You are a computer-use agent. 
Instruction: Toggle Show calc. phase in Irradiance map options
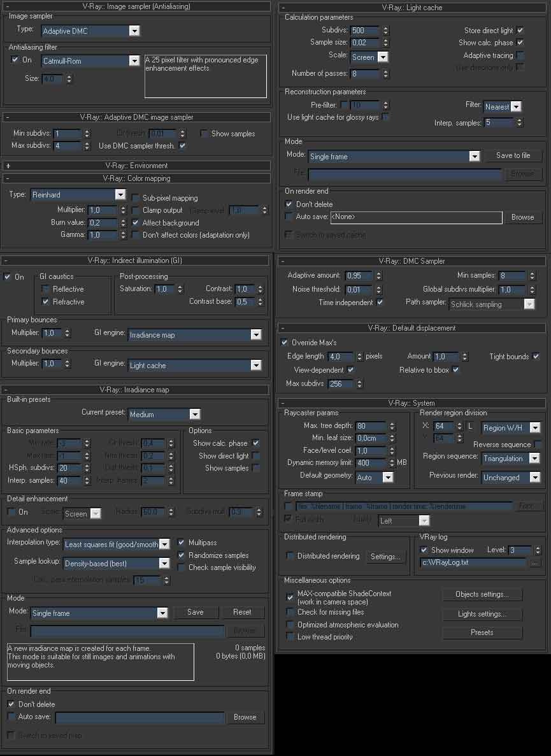[255, 443]
